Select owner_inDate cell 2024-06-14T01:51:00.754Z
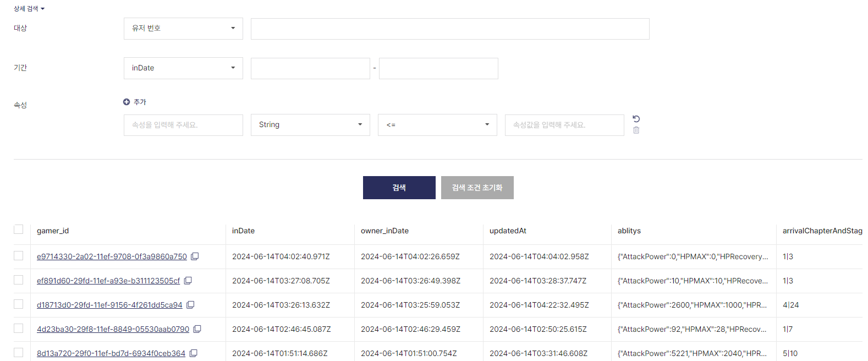 pos(409,353)
